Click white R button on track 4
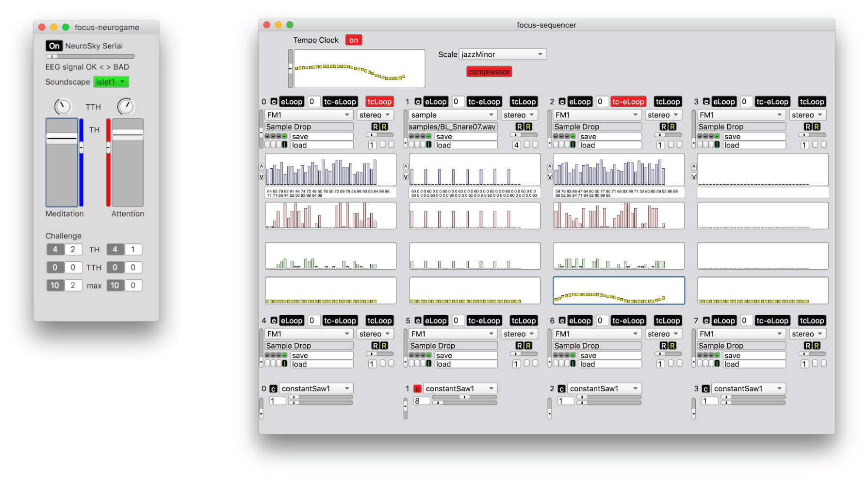 click(375, 346)
